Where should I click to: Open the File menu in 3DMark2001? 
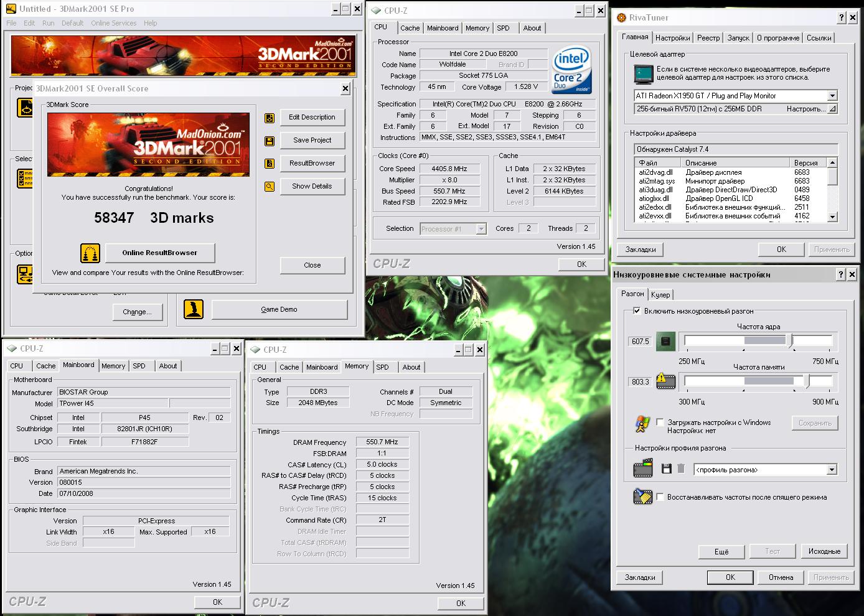click(x=11, y=23)
